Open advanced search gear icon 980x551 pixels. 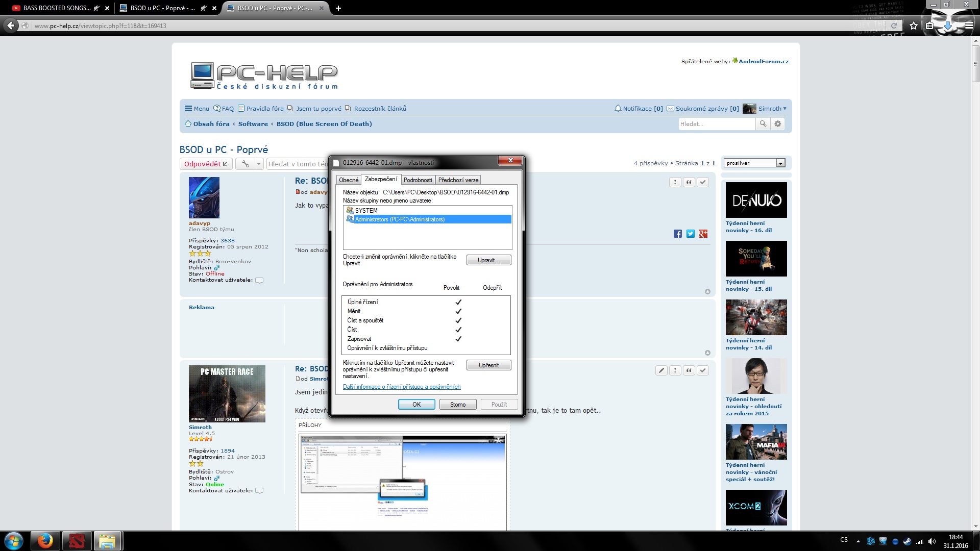(x=777, y=124)
